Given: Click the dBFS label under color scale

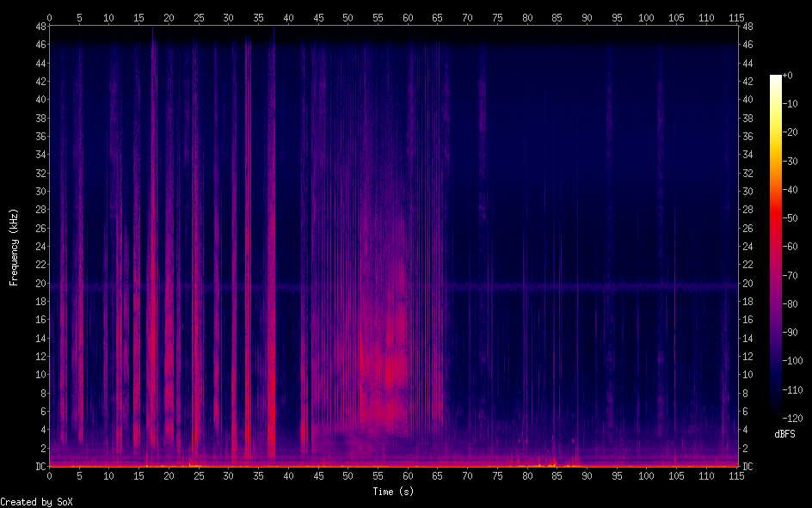Looking at the screenshot, I should pos(784,434).
